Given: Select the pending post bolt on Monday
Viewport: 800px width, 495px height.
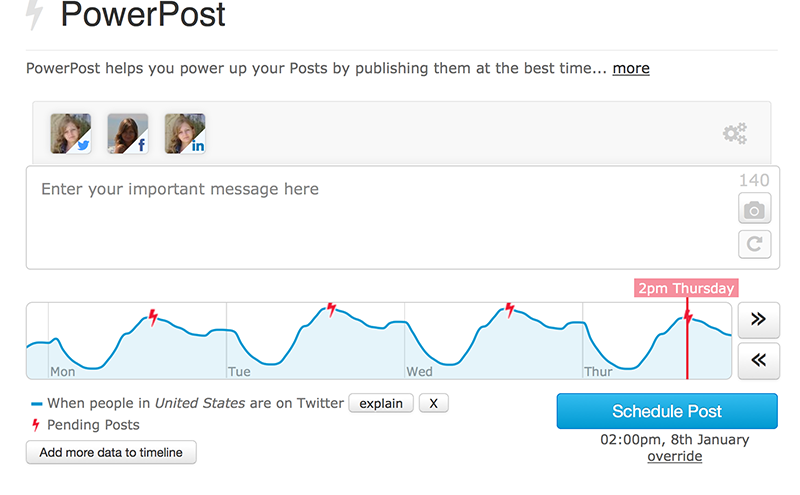Looking at the screenshot, I should (x=153, y=317).
